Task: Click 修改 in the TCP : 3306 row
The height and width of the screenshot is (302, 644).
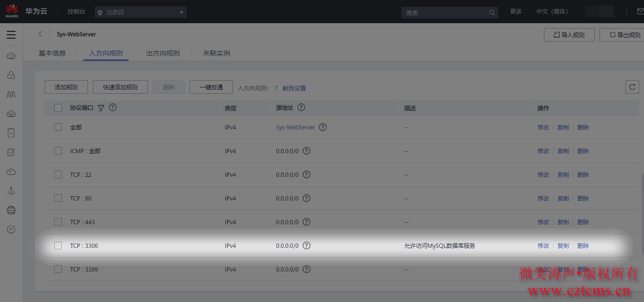Action: click(x=543, y=245)
